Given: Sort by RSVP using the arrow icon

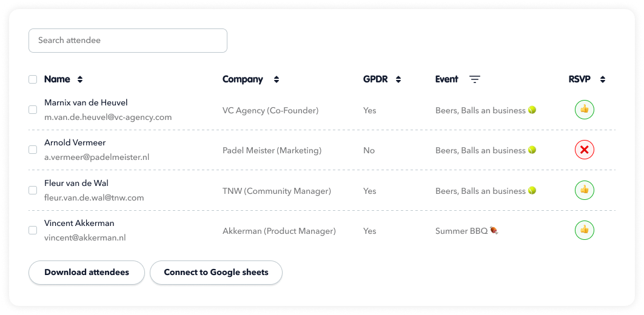Looking at the screenshot, I should 603,79.
